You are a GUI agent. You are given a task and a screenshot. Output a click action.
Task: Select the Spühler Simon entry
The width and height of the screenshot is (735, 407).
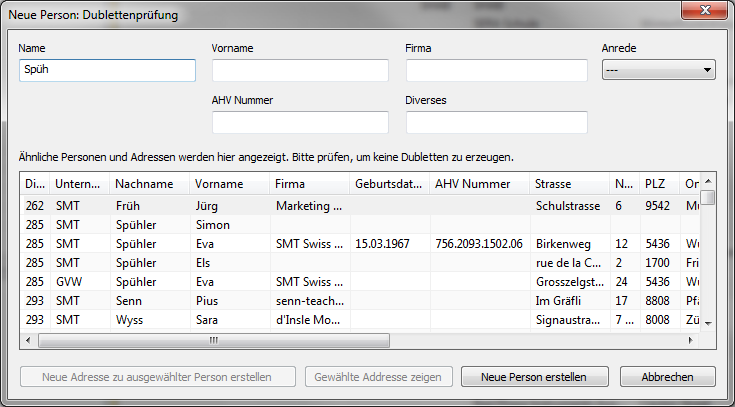(150, 225)
